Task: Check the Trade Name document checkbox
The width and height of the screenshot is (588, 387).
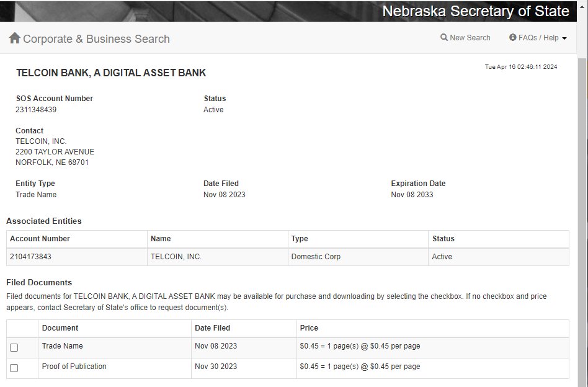Action: pyautogui.click(x=14, y=348)
